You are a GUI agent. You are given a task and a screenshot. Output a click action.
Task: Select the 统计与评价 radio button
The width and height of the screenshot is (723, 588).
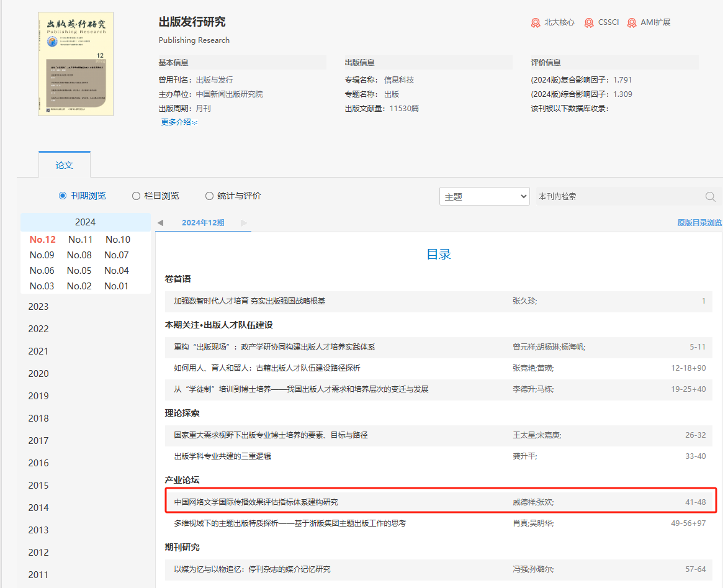click(x=209, y=196)
